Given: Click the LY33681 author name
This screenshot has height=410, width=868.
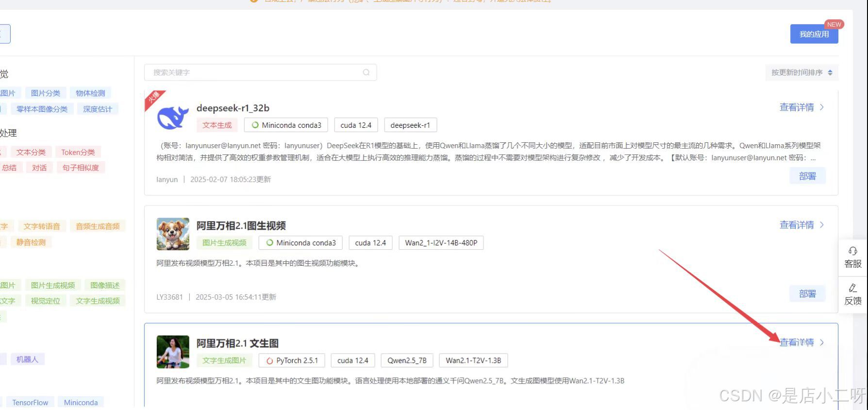Looking at the screenshot, I should pos(170,297).
